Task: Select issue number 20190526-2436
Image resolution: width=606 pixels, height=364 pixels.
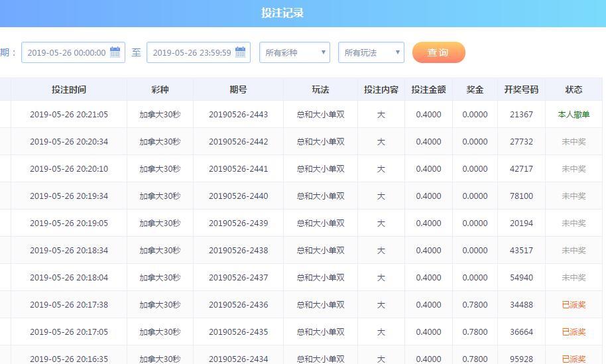Action: (239, 305)
